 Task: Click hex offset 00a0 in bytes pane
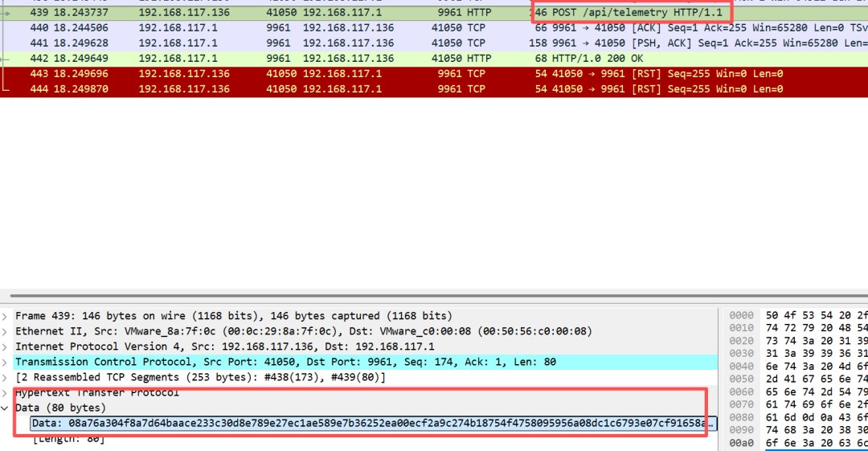[x=741, y=443]
